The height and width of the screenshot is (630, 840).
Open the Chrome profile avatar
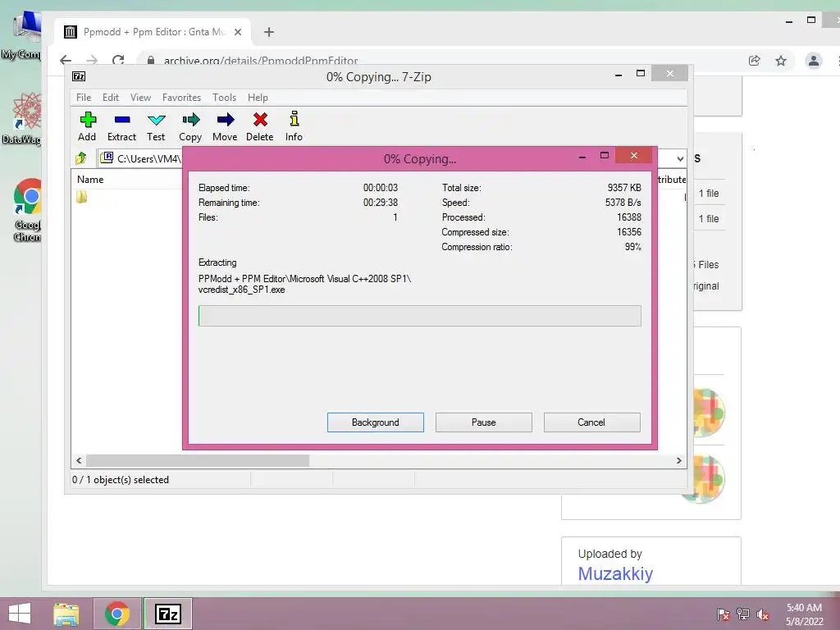click(813, 61)
